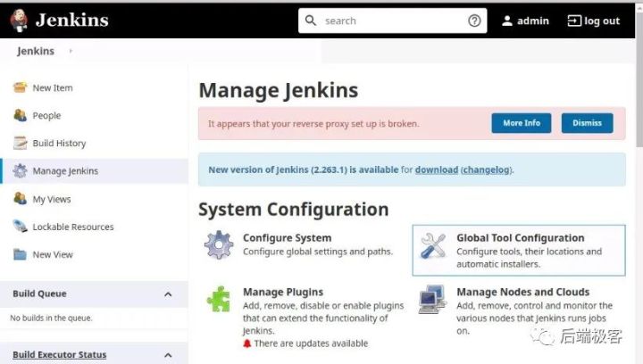Open New Item in the sidebar
The image size is (643, 364).
tap(53, 87)
